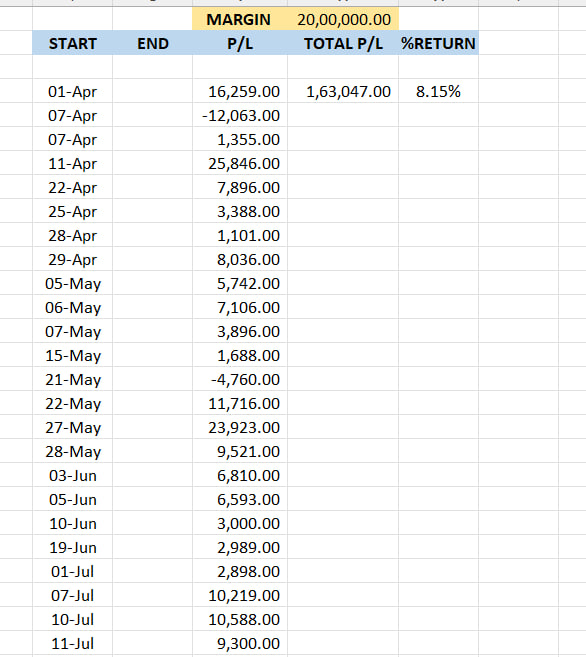Select the P/L value 23,923.00

point(240,427)
